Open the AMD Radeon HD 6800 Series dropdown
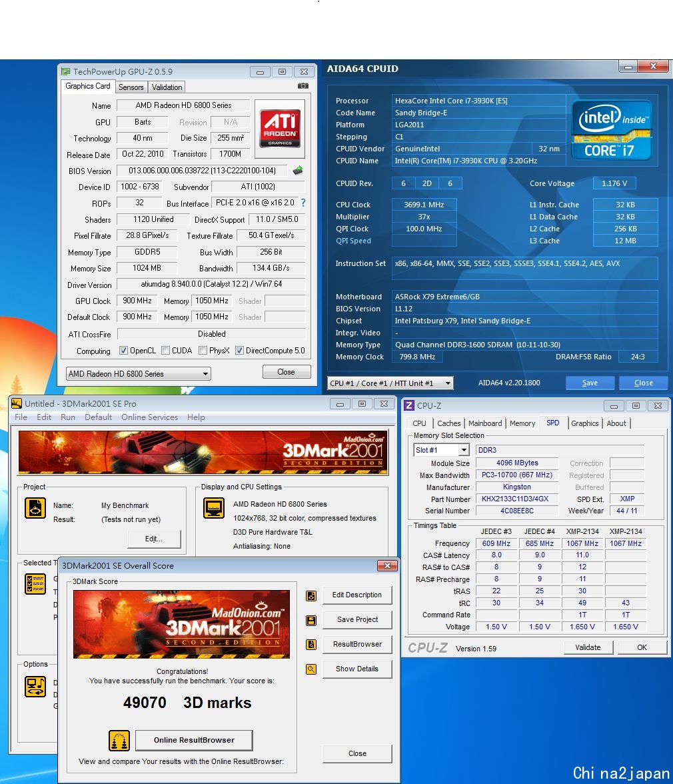 (139, 373)
